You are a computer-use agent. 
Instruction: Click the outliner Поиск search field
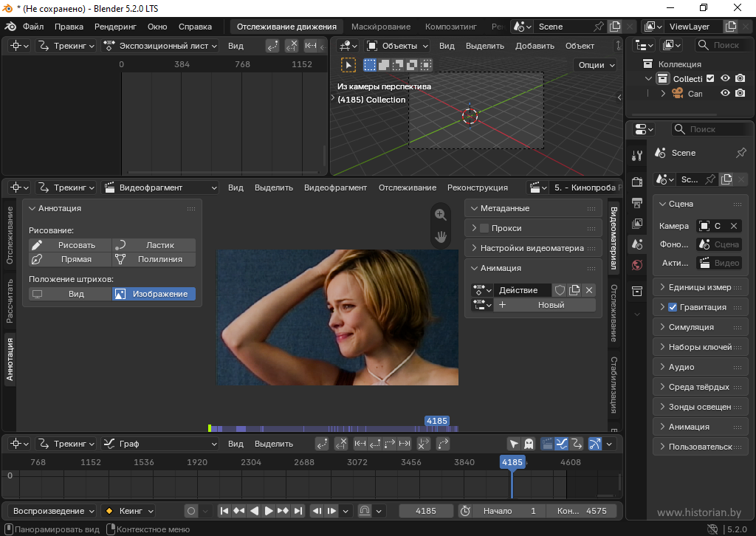coord(722,45)
